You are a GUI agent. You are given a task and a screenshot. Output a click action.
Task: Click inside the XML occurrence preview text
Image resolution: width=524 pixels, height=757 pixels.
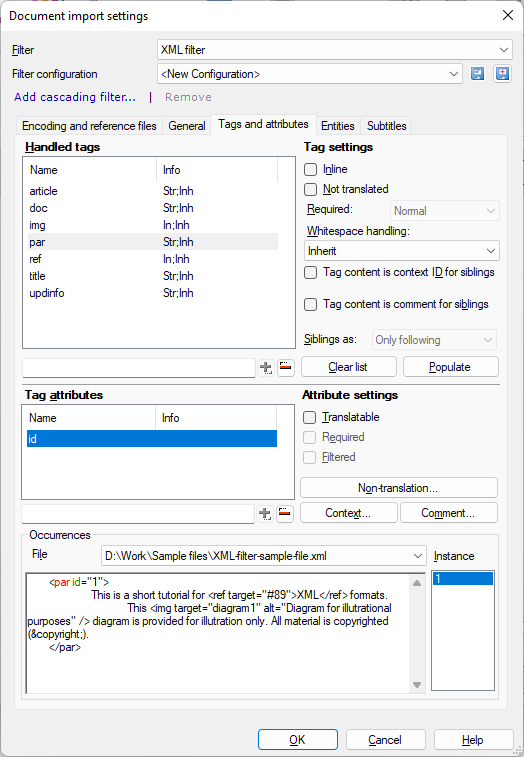point(217,633)
